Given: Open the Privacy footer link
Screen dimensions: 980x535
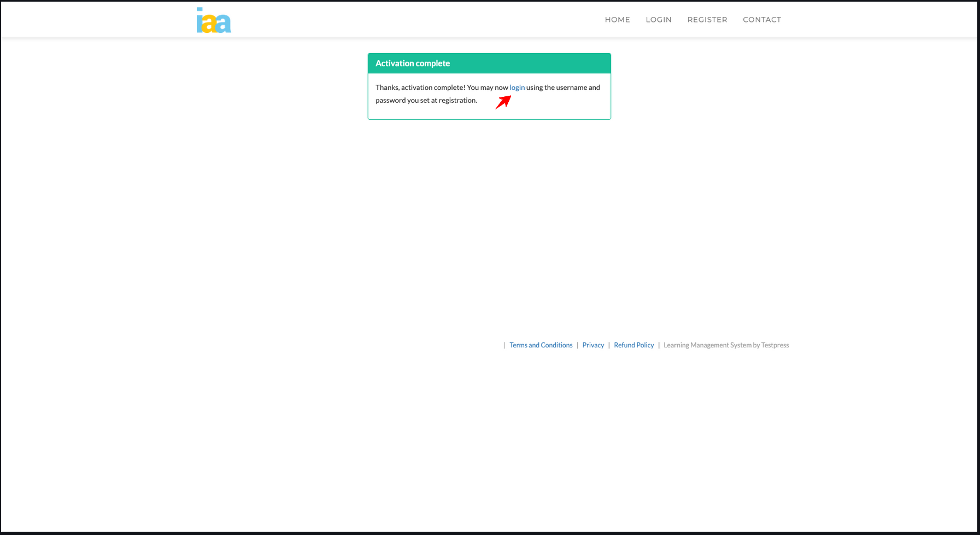Looking at the screenshot, I should 593,345.
